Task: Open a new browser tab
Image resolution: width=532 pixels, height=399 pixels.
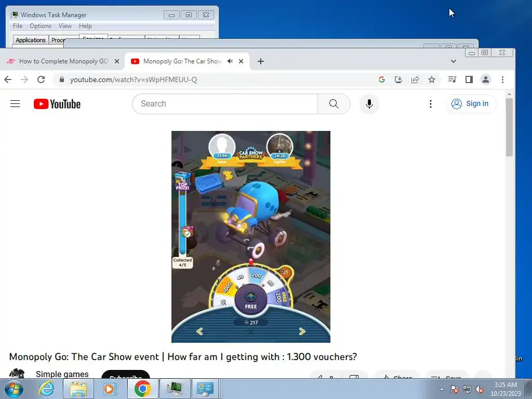Action: pyautogui.click(x=261, y=61)
